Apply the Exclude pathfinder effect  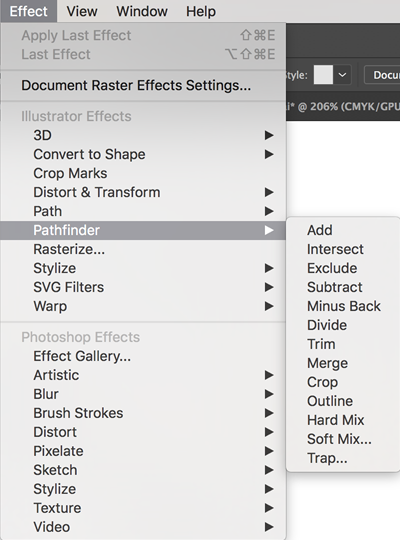click(343, 268)
